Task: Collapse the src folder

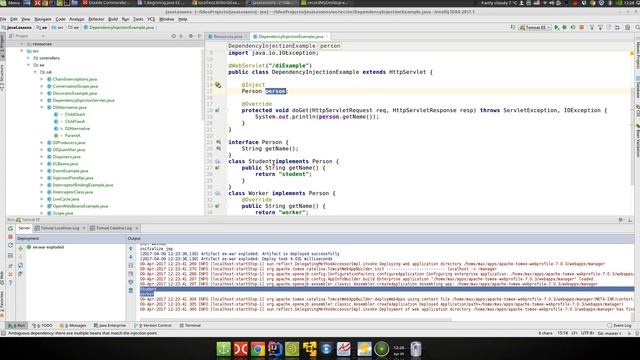Action: (22, 51)
